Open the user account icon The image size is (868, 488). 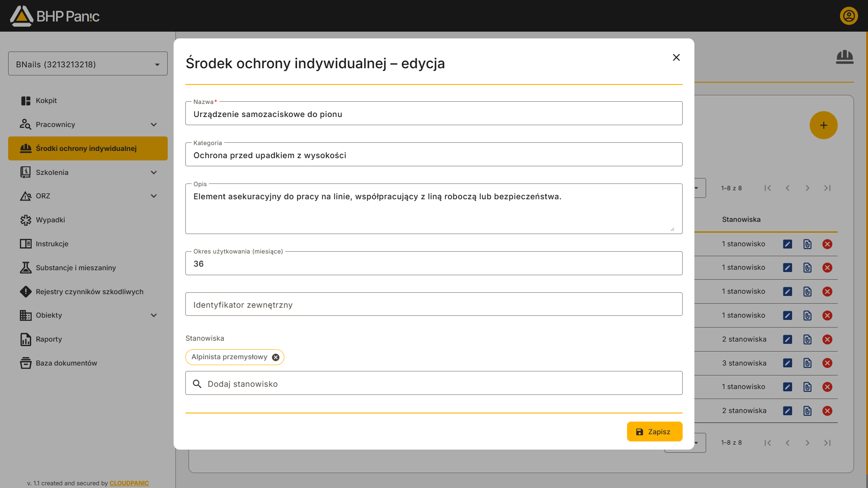tap(849, 16)
